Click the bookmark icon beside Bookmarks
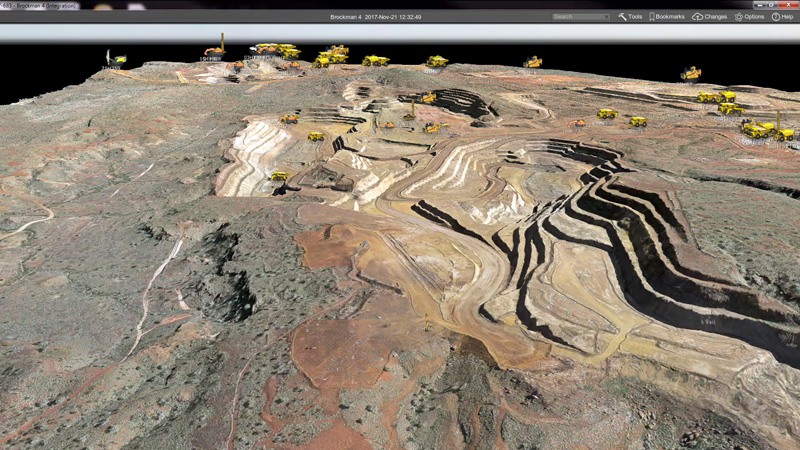The height and width of the screenshot is (450, 800). pyautogui.click(x=652, y=17)
